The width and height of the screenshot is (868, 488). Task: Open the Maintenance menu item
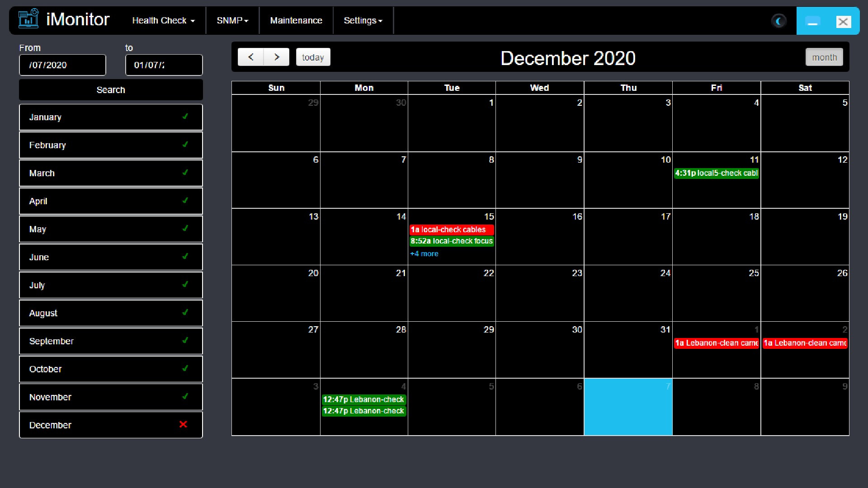click(x=296, y=21)
